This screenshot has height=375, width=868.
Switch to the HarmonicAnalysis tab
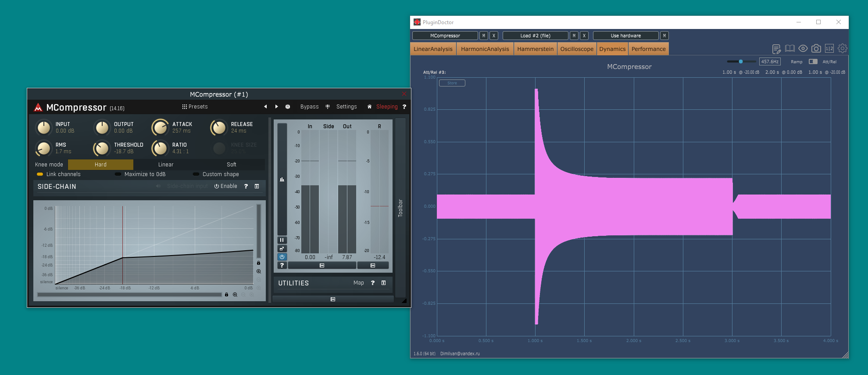pyautogui.click(x=485, y=49)
